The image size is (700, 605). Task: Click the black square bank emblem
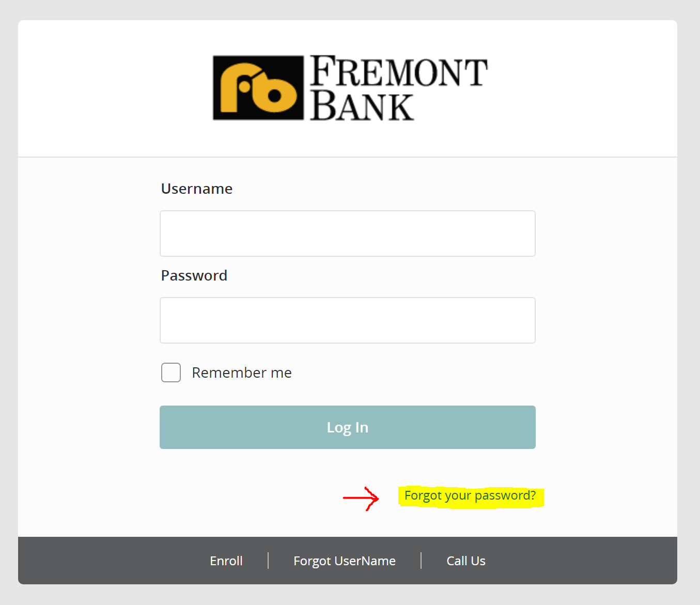pos(258,88)
